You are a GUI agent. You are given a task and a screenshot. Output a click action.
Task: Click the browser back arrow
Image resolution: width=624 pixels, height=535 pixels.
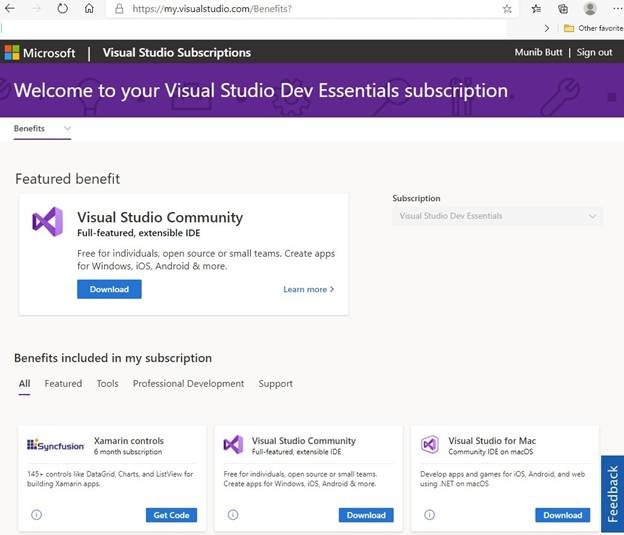(10, 8)
